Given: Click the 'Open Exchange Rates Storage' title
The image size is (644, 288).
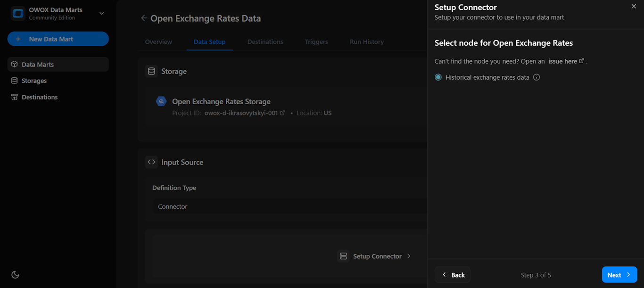Looking at the screenshot, I should [x=221, y=101].
